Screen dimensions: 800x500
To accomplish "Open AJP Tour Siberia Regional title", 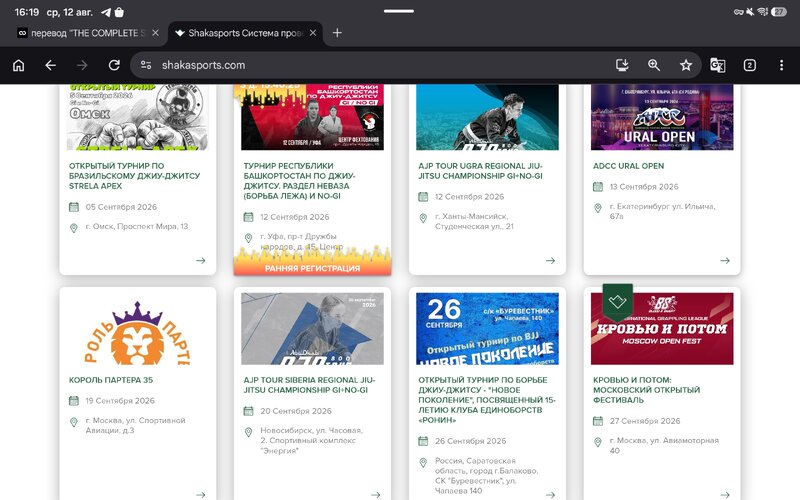I will 309,385.
